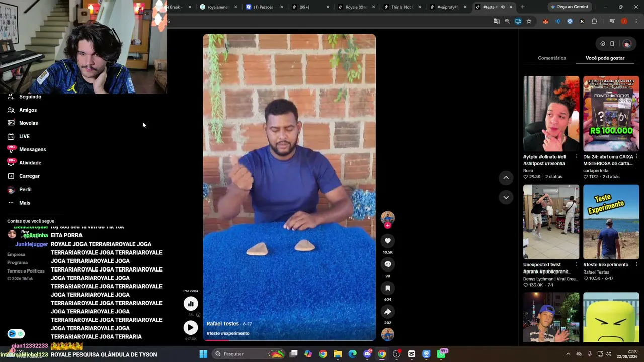Share the video using the arrow icon
The height and width of the screenshot is (362, 644).
click(387, 312)
